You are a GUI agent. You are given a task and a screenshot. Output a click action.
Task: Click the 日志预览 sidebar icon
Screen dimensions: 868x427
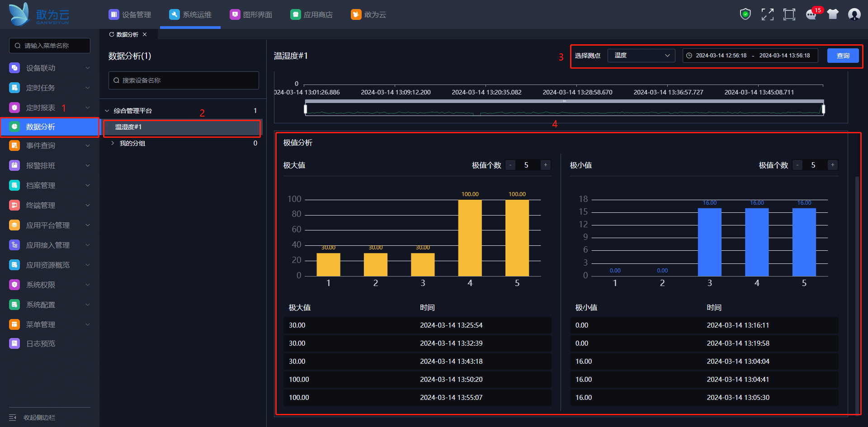point(14,344)
